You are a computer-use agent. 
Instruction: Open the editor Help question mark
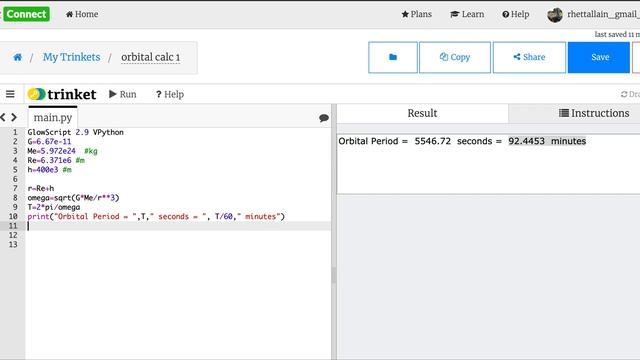click(170, 94)
